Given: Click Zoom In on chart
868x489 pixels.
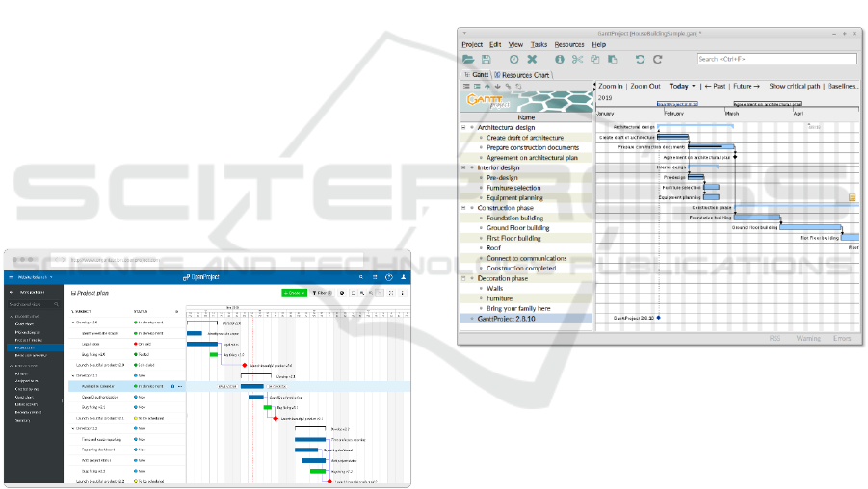Looking at the screenshot, I should [610, 86].
